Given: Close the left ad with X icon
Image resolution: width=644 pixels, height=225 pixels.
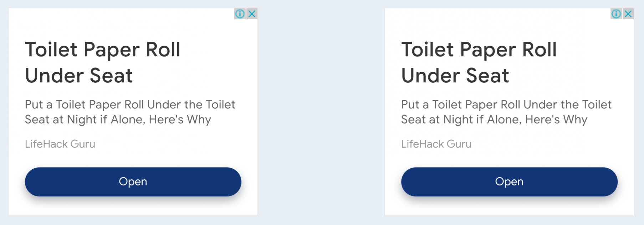Looking at the screenshot, I should (x=252, y=14).
